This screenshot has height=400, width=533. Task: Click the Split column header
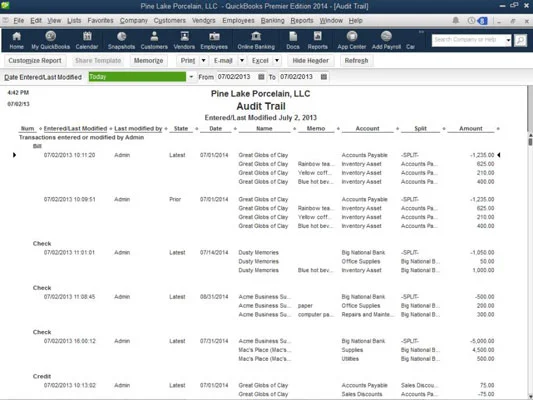click(x=420, y=128)
